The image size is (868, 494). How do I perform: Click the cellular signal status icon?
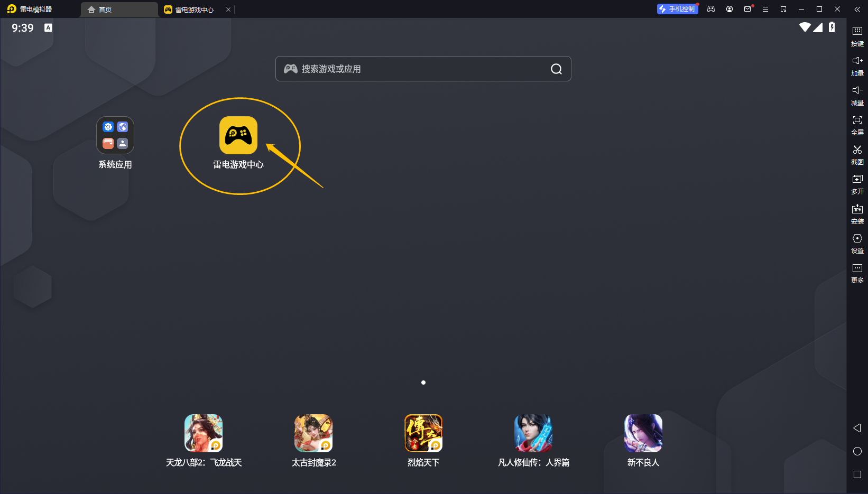(x=818, y=27)
